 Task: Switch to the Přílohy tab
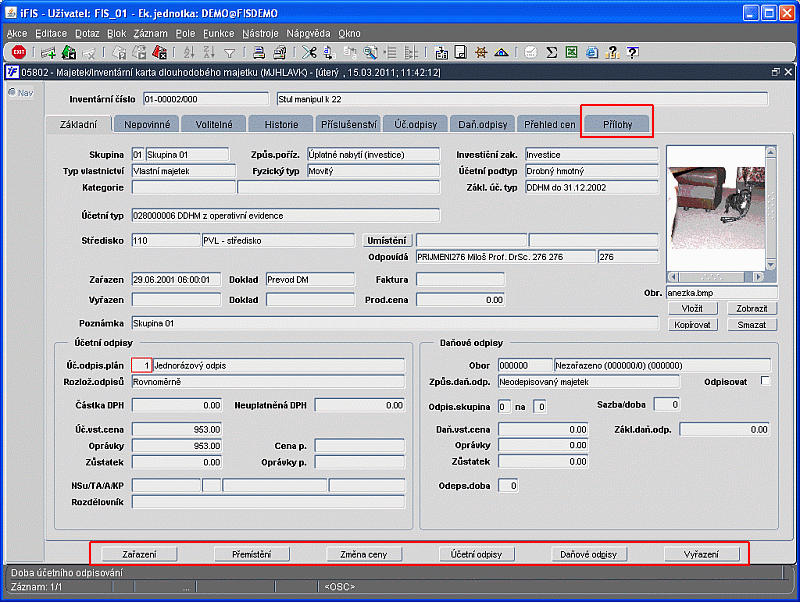pos(617,125)
